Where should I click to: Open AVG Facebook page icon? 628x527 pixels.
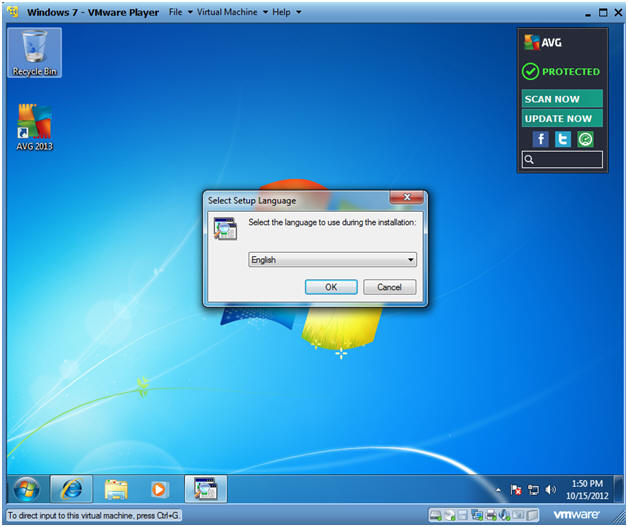pyautogui.click(x=540, y=139)
